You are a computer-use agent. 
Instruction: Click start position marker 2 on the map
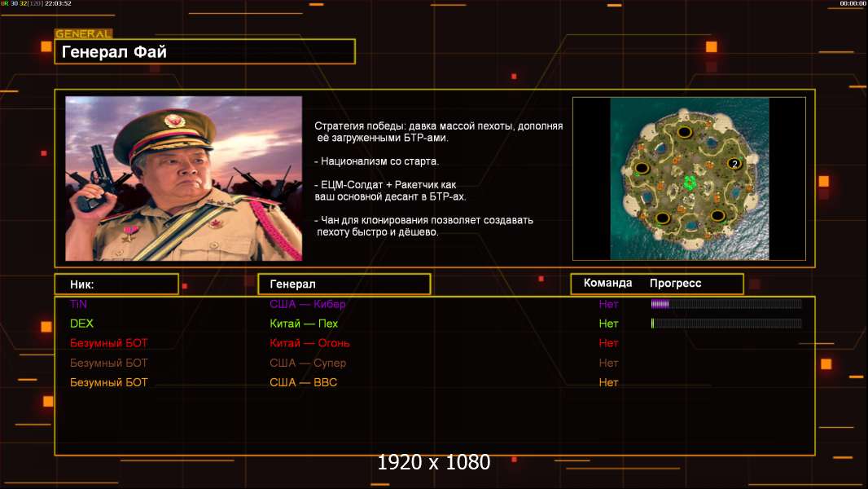click(x=734, y=164)
